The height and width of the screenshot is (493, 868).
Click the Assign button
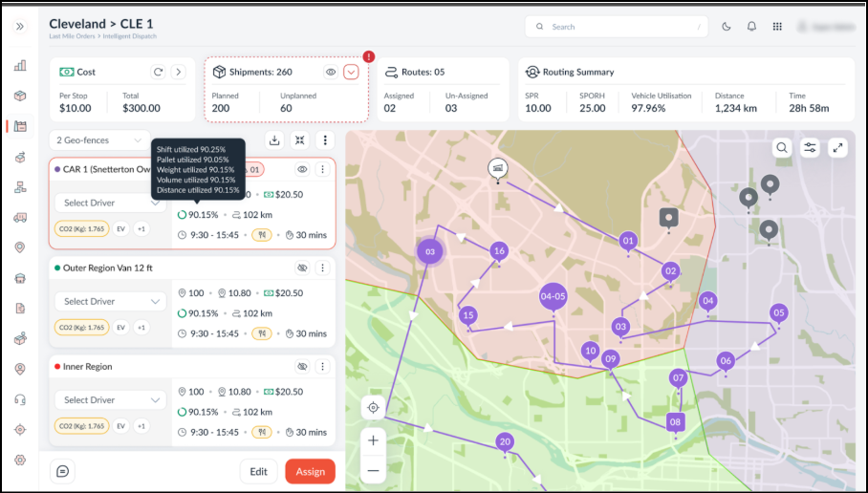(x=310, y=471)
